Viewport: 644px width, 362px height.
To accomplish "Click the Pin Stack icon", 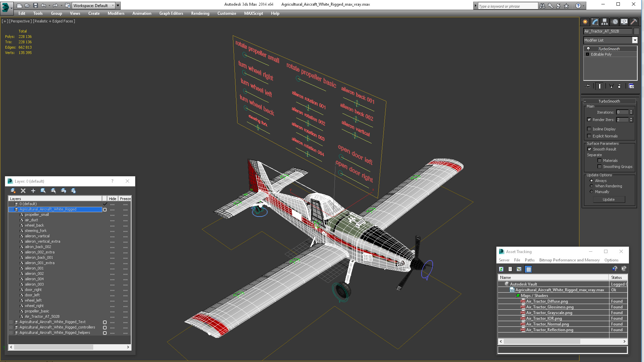I will point(588,86).
